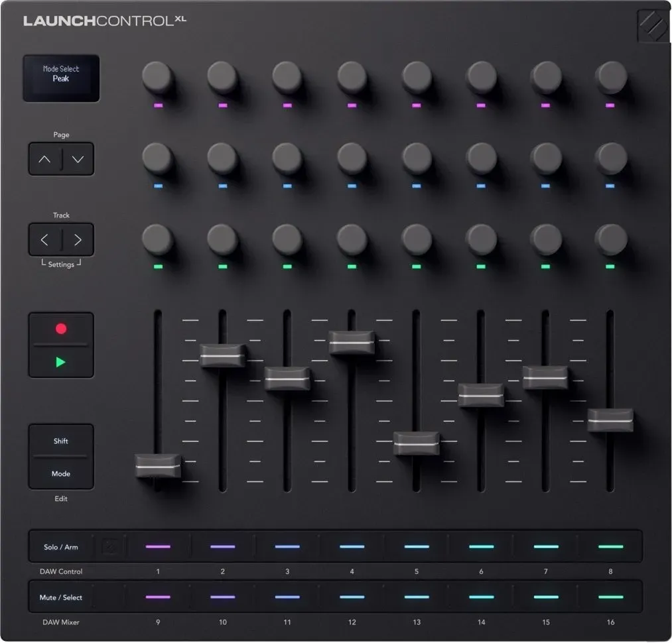The width and height of the screenshot is (672, 643).
Task: Click the fader cap above pad 8
Action: 610,420
